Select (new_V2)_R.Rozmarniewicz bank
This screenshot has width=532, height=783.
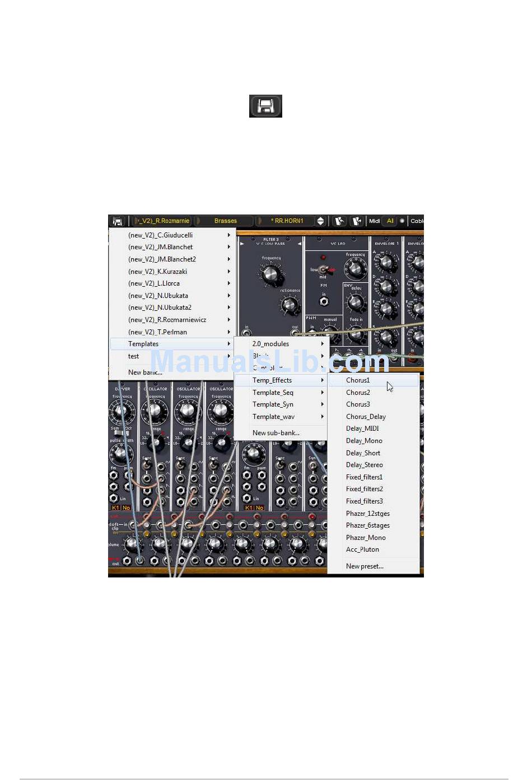click(x=171, y=320)
